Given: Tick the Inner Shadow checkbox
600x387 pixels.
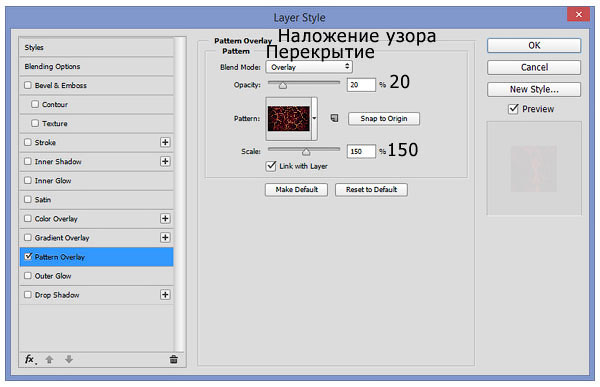Looking at the screenshot, I should 28,161.
